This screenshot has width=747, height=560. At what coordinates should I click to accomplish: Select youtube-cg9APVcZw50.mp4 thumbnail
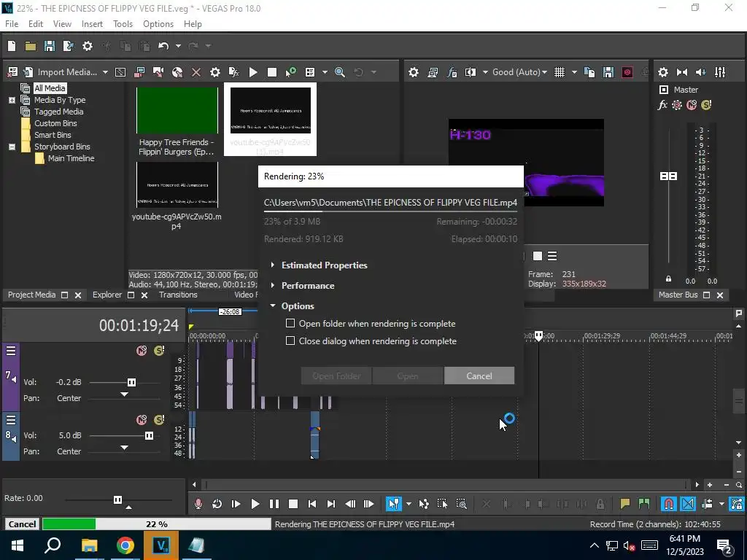coord(177,184)
